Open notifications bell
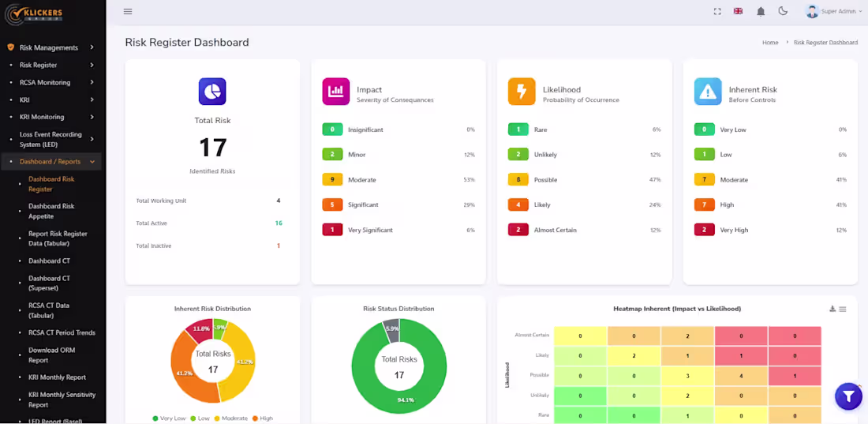 [761, 11]
